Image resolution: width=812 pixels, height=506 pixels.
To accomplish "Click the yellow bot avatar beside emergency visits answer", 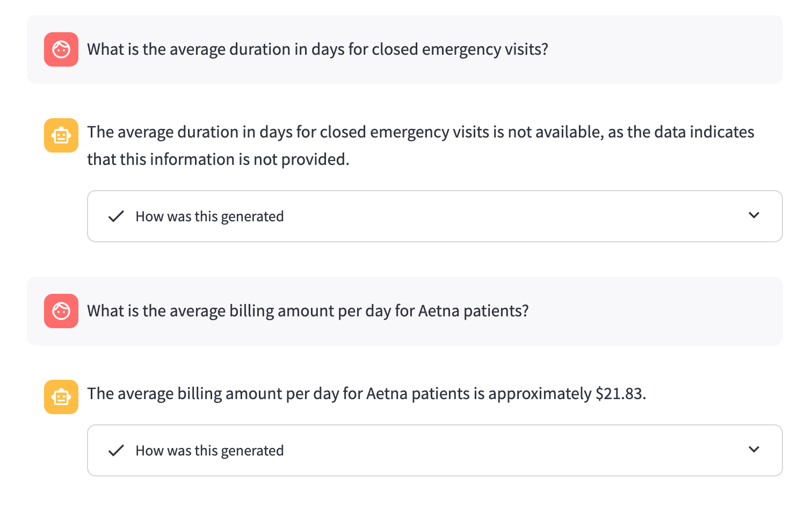I will [x=61, y=135].
